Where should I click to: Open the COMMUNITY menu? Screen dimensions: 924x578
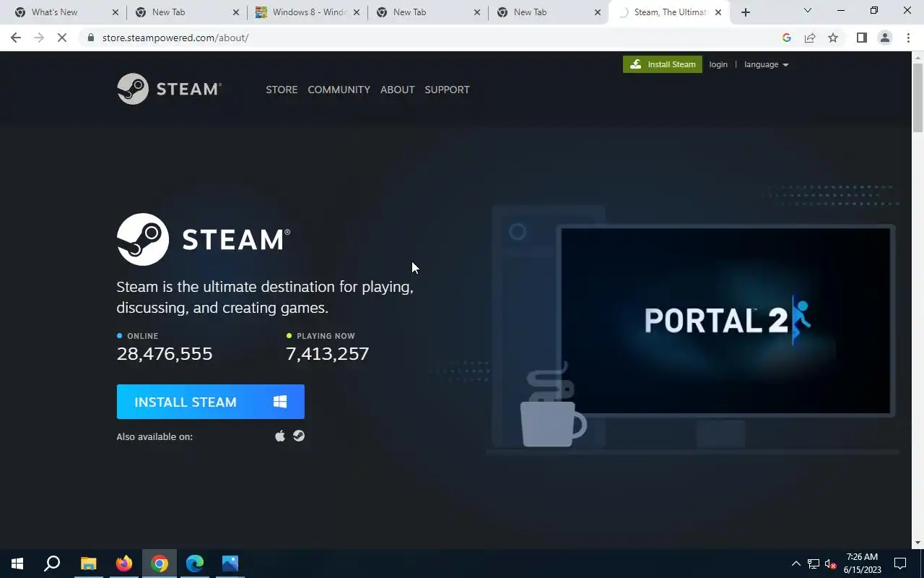[x=339, y=90]
